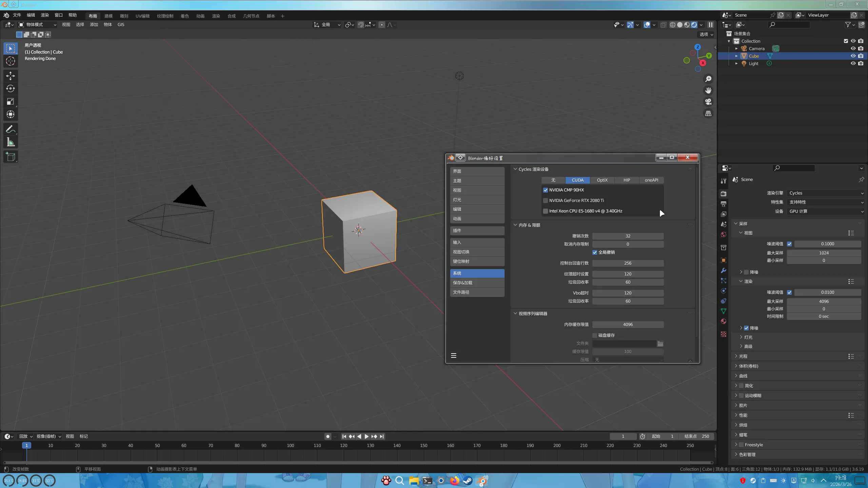
Task: Click the Add Cube tool icon
Action: (x=11, y=157)
